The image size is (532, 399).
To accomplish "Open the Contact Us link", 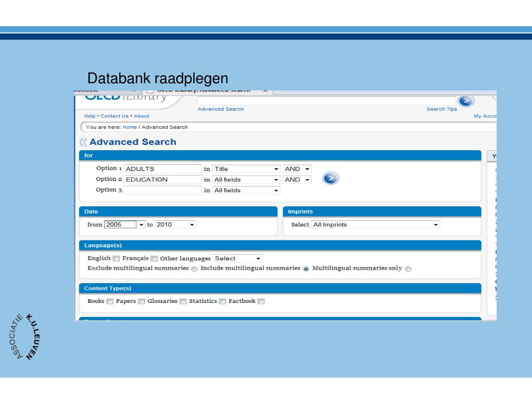I will (x=115, y=116).
